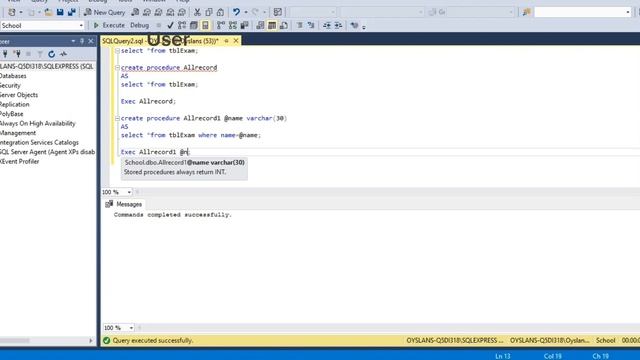Refresh the Object Explorer tree

coord(51,54)
